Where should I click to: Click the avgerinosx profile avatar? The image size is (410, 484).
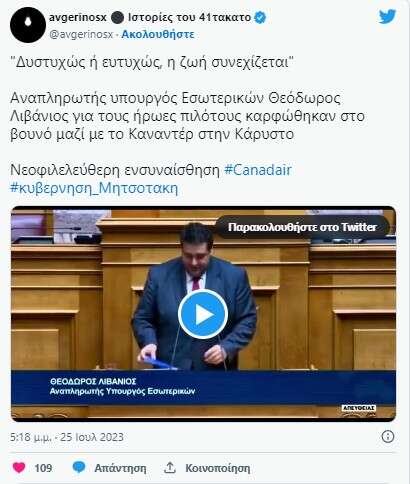coord(28,25)
